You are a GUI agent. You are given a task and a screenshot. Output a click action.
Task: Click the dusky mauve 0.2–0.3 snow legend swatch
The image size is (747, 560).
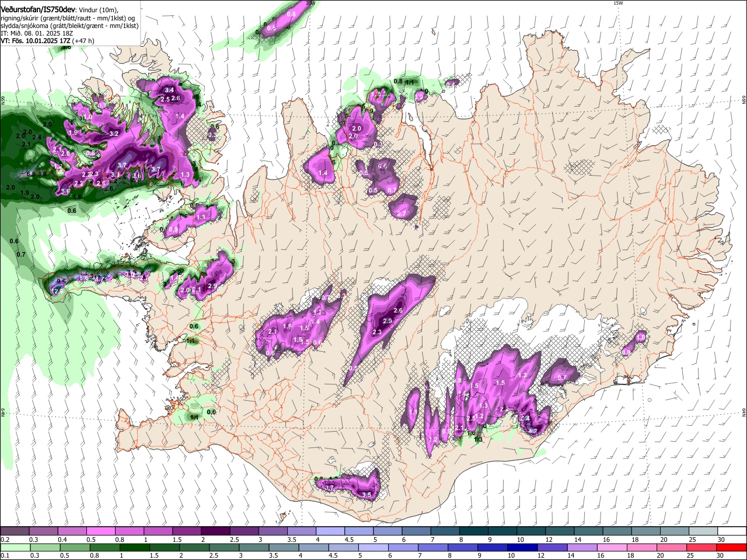tap(15, 531)
